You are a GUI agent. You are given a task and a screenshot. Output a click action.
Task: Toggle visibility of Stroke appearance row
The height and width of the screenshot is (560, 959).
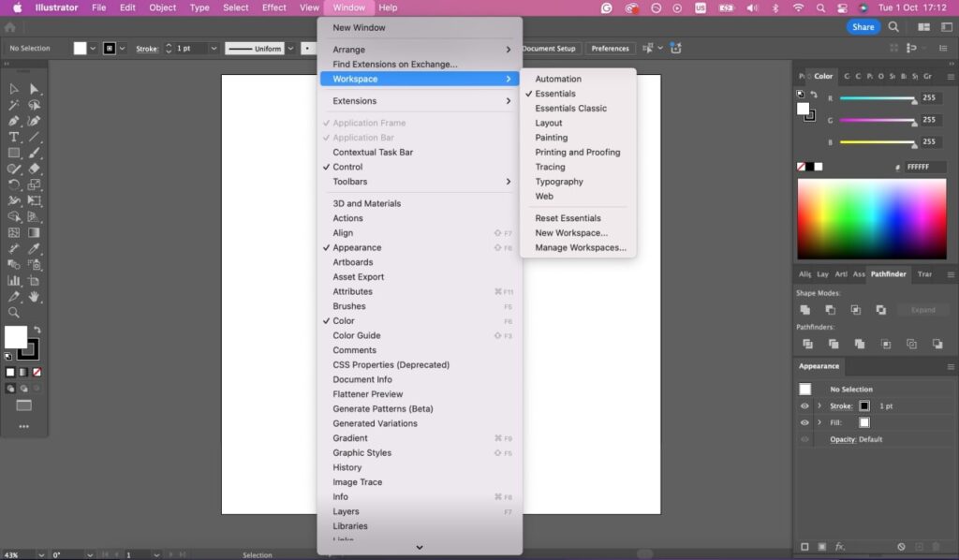coord(804,405)
